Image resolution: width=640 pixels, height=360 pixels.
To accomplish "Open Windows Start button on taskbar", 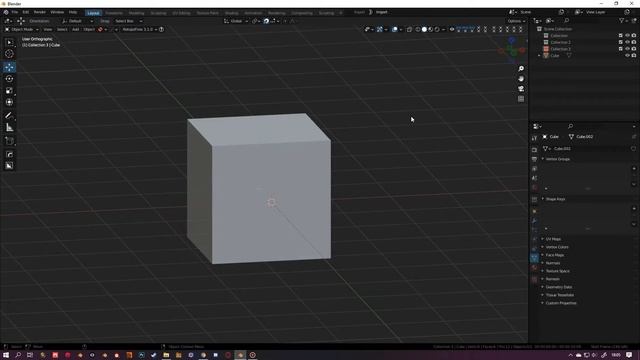I will click(x=6, y=355).
